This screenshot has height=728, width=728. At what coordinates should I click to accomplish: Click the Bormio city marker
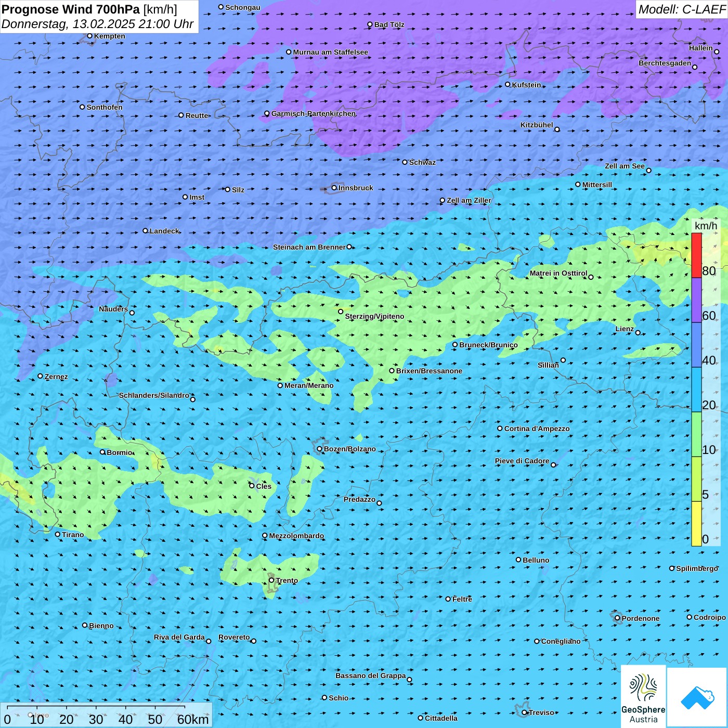[102, 452]
